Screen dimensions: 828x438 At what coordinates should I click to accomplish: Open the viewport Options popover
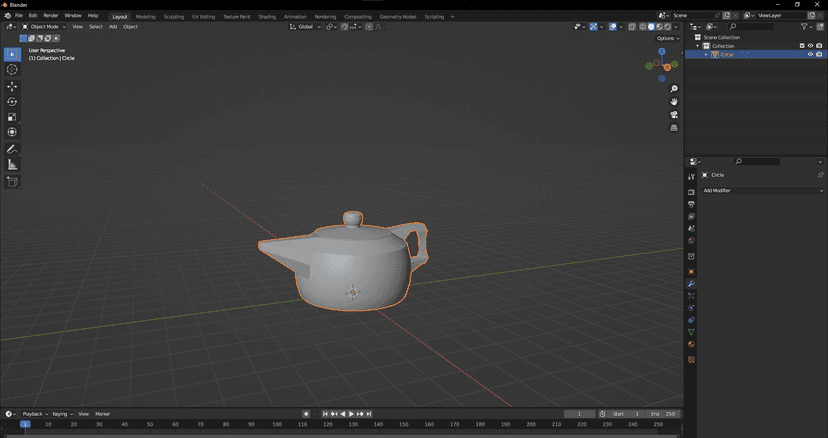click(x=667, y=38)
